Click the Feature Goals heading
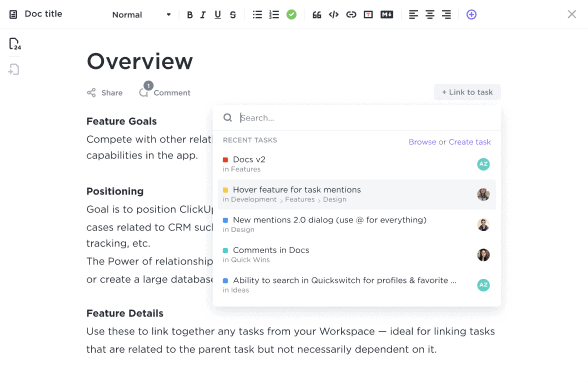The height and width of the screenshot is (391, 588). [122, 121]
